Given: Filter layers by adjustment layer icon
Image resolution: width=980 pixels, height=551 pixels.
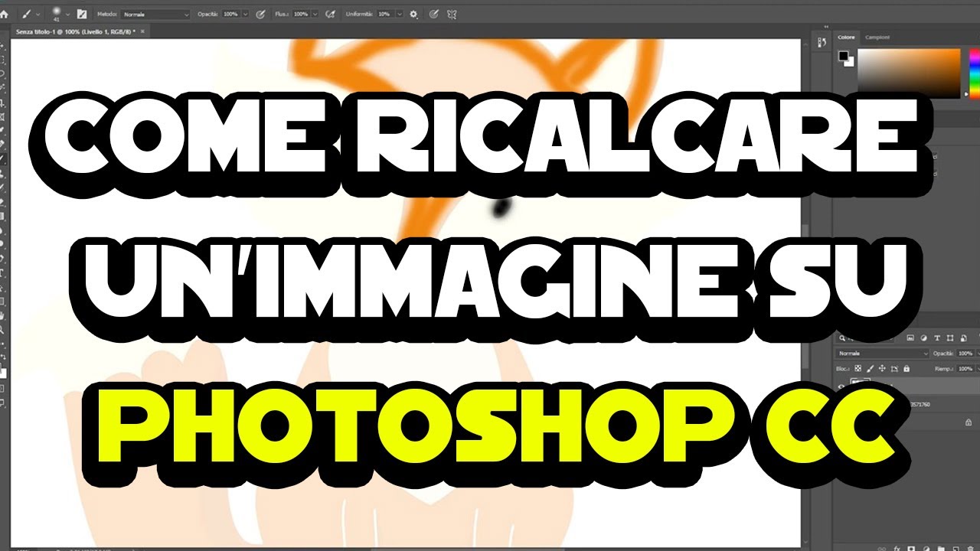Looking at the screenshot, I should point(923,337).
